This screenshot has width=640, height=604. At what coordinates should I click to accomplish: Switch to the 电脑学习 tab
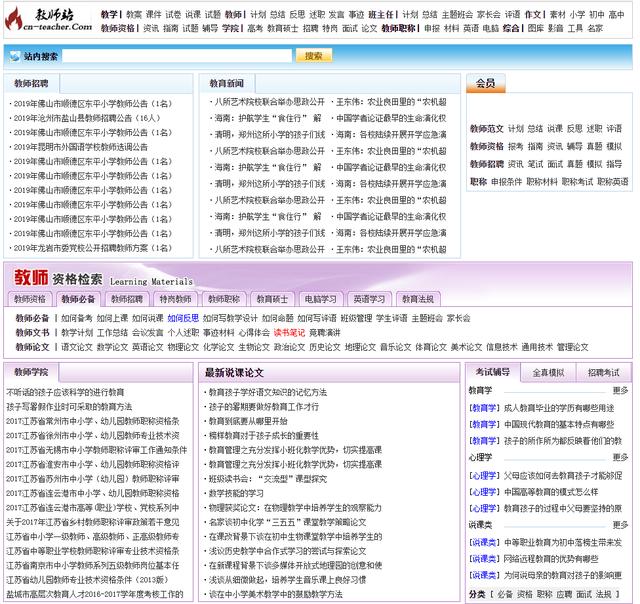[321, 299]
